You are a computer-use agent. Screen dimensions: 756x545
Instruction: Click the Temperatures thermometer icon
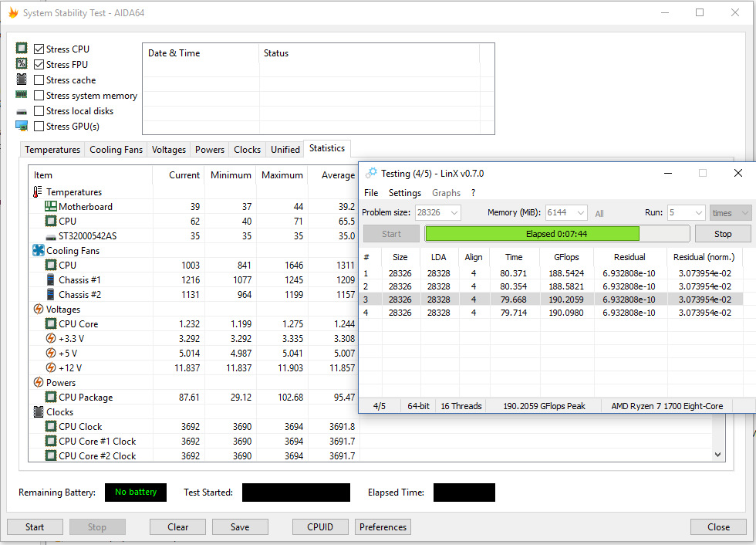[38, 192]
